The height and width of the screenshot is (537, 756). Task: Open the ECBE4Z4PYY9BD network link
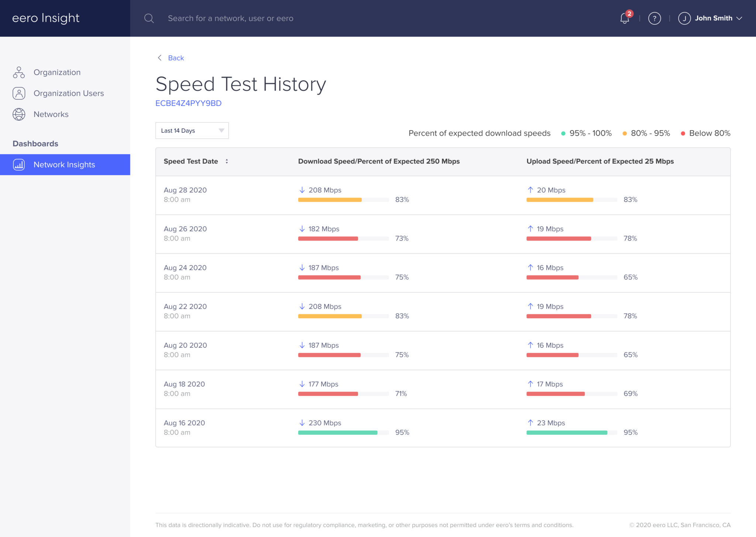[188, 103]
